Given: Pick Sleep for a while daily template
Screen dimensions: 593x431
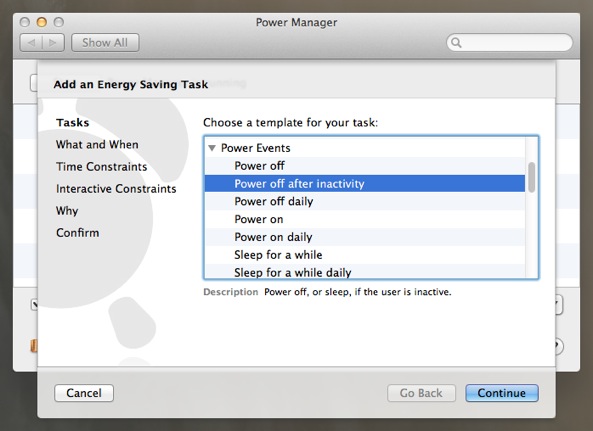Looking at the screenshot, I should tap(365, 272).
